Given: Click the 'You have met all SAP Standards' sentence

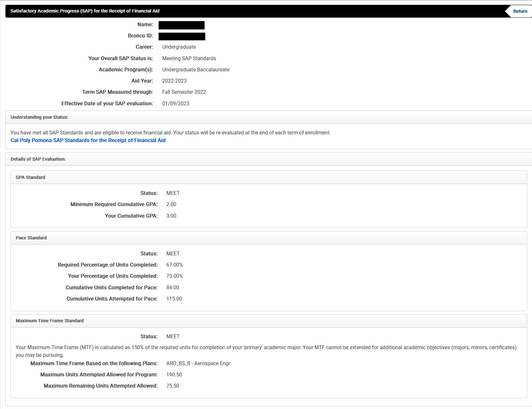Looking at the screenshot, I should [170, 132].
